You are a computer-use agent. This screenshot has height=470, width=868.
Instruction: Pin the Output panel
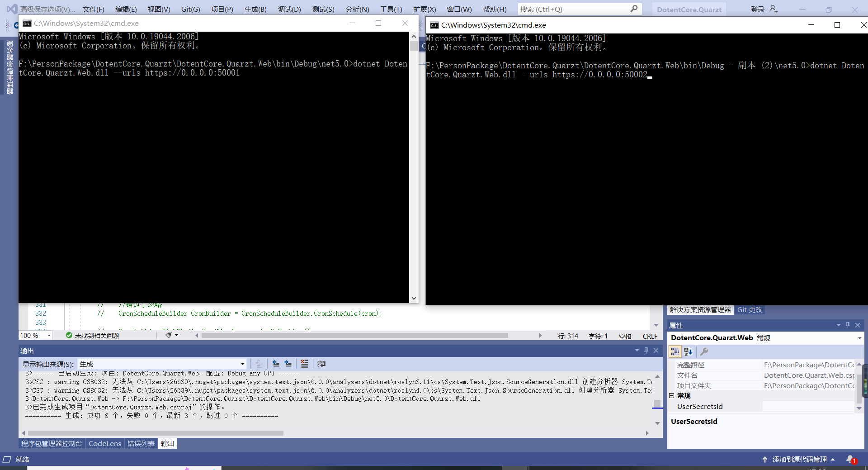646,351
